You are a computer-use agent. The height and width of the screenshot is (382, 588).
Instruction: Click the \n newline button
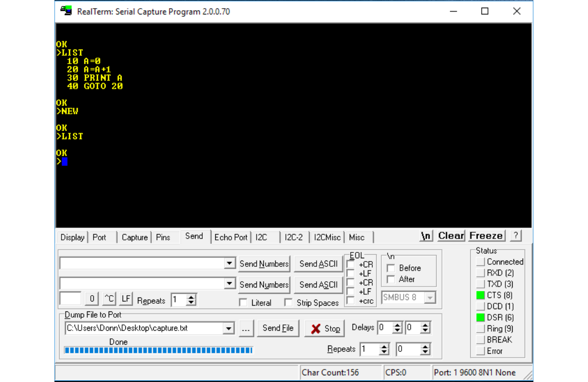(x=426, y=236)
